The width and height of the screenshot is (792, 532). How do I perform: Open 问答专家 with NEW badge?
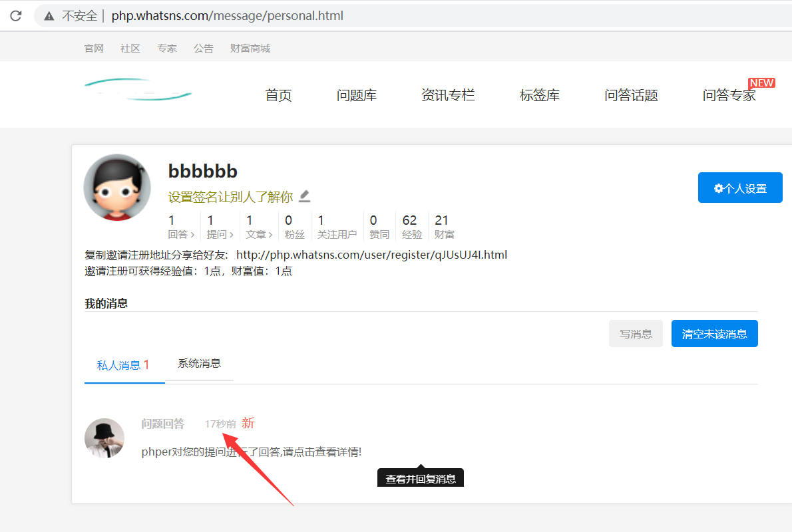729,95
